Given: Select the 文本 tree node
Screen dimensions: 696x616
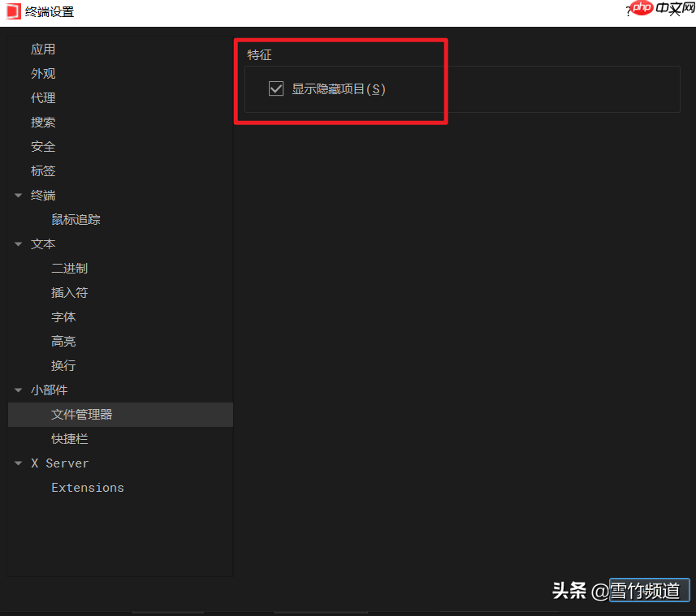Looking at the screenshot, I should [43, 244].
